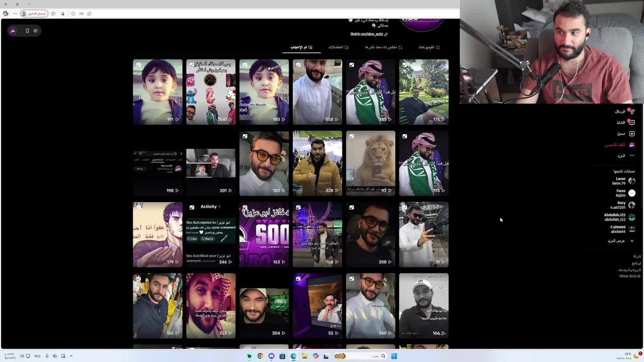The height and width of the screenshot is (362, 644).
Task: Open the garden video with 175 views
Action: pos(424,92)
